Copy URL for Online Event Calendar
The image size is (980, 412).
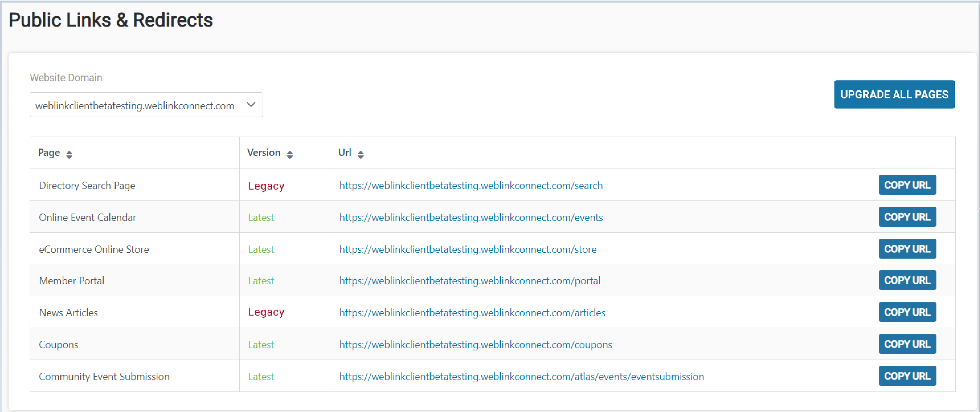[907, 217]
